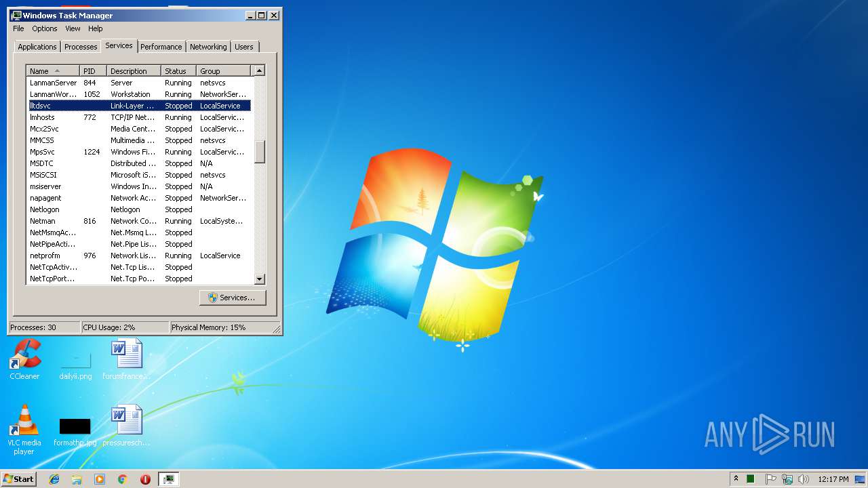This screenshot has width=868, height=488.
Task: Open Windows Explorer folder in taskbar
Action: click(77, 479)
